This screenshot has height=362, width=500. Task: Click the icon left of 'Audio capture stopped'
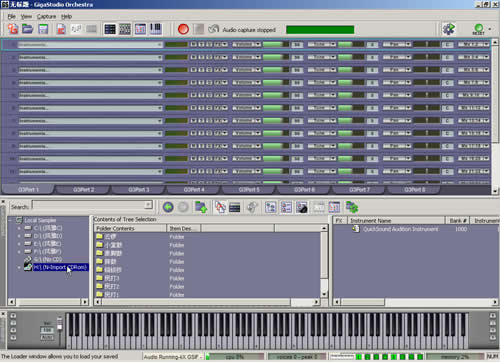click(214, 29)
